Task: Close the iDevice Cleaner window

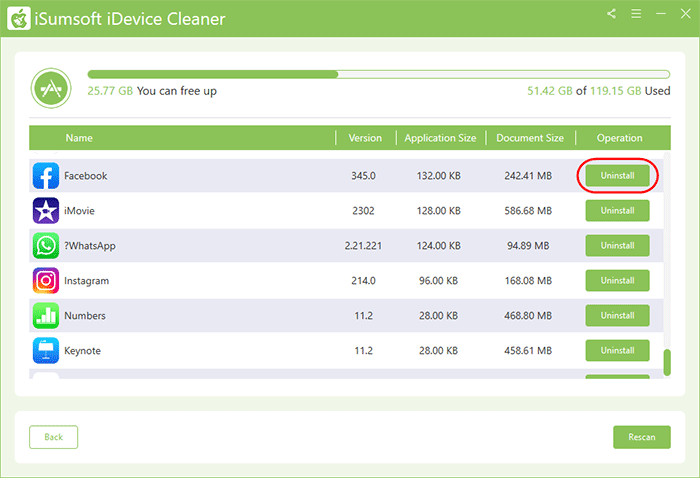Action: coord(686,14)
